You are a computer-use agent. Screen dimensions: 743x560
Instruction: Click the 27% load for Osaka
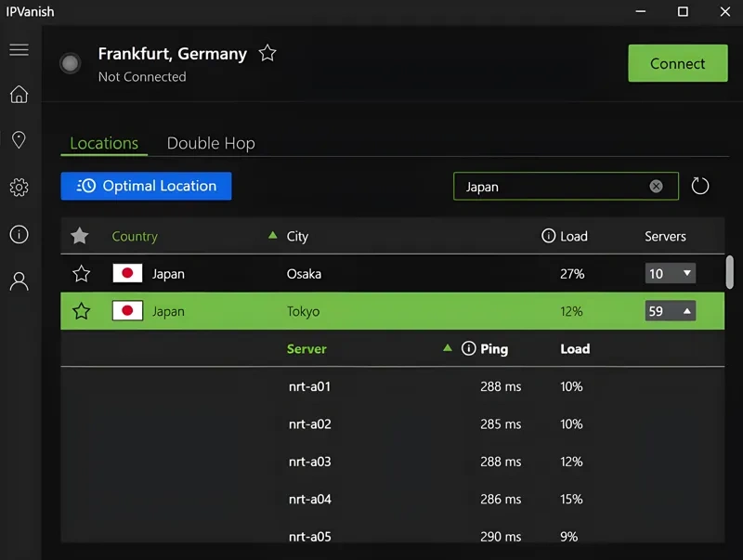click(572, 274)
